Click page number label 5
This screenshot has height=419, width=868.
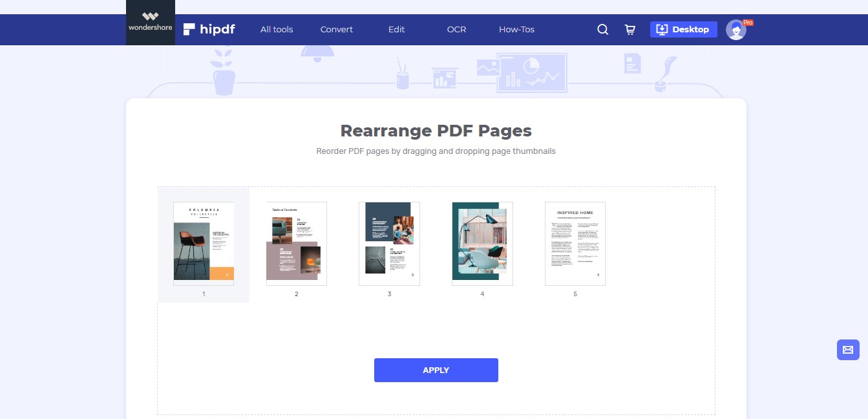click(575, 294)
